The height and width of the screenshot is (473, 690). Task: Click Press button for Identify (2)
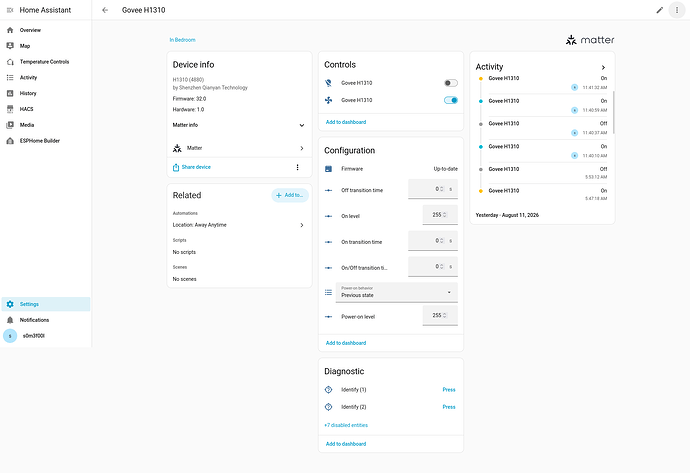click(x=449, y=407)
